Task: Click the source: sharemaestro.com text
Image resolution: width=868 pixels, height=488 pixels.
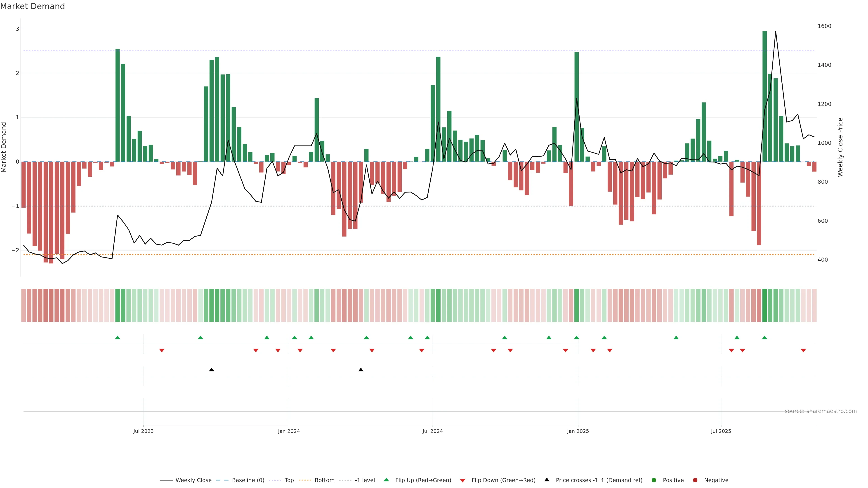Action: click(x=821, y=411)
